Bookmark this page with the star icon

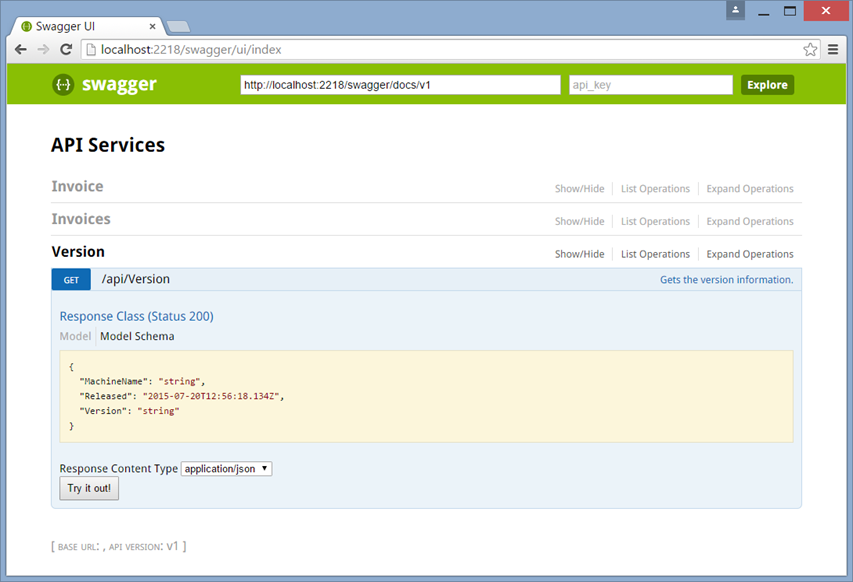point(810,49)
